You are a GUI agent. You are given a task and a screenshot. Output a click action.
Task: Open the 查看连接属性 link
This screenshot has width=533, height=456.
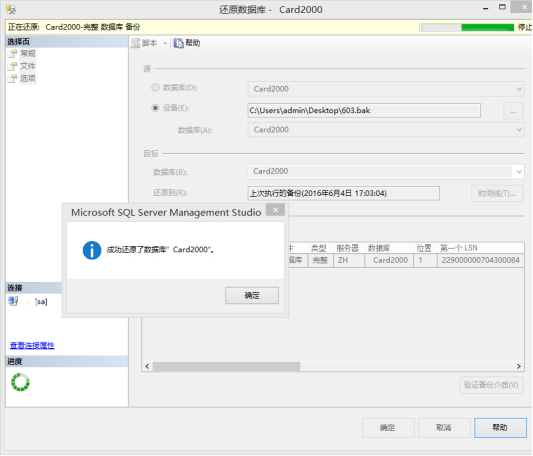coord(32,346)
